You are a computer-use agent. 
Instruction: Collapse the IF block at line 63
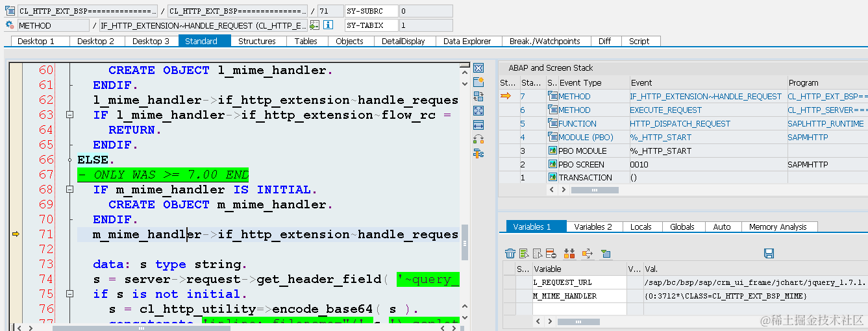69,115
